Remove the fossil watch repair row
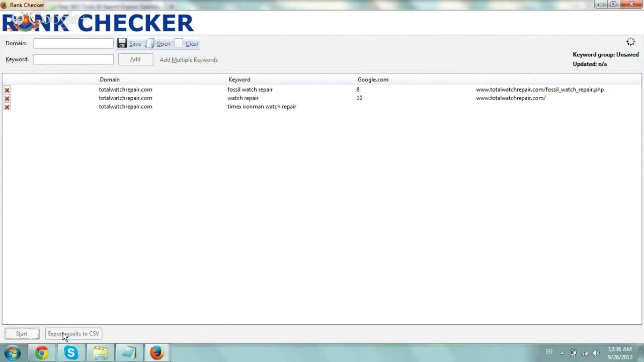Viewport: 644px width, 362px height. [7, 89]
